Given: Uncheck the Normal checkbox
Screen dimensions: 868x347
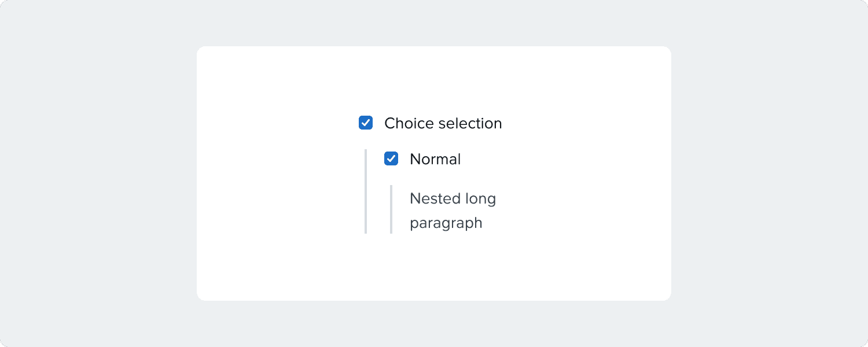Looking at the screenshot, I should click(391, 158).
